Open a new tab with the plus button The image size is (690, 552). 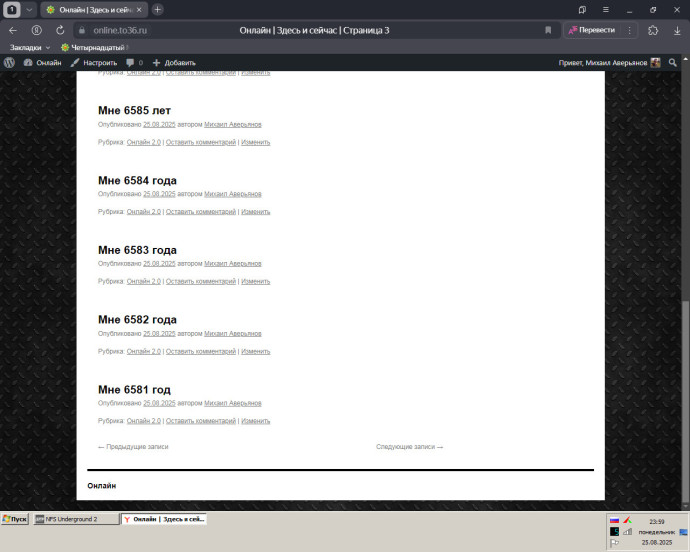158,10
